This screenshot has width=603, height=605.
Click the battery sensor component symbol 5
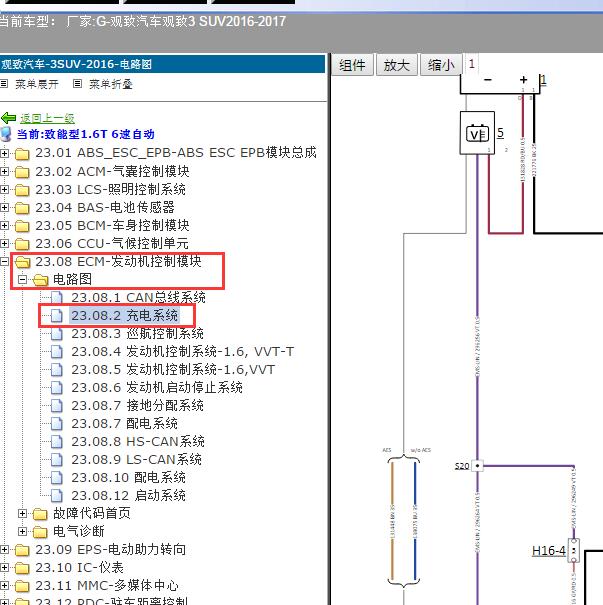[477, 133]
